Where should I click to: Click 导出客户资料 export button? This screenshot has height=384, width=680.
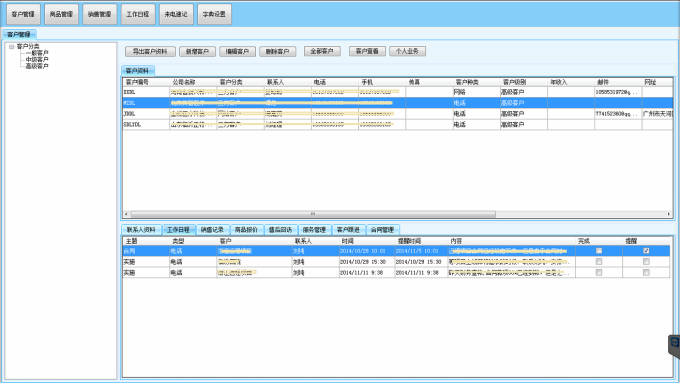[x=150, y=52]
